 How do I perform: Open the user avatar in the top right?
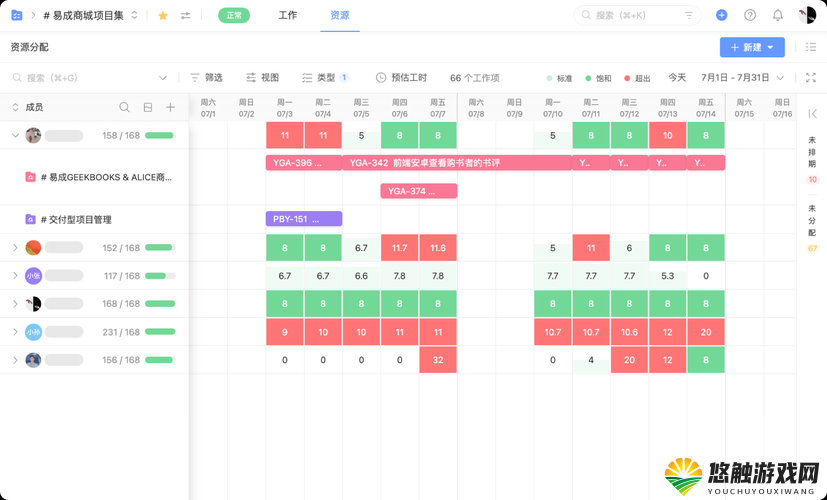click(807, 15)
